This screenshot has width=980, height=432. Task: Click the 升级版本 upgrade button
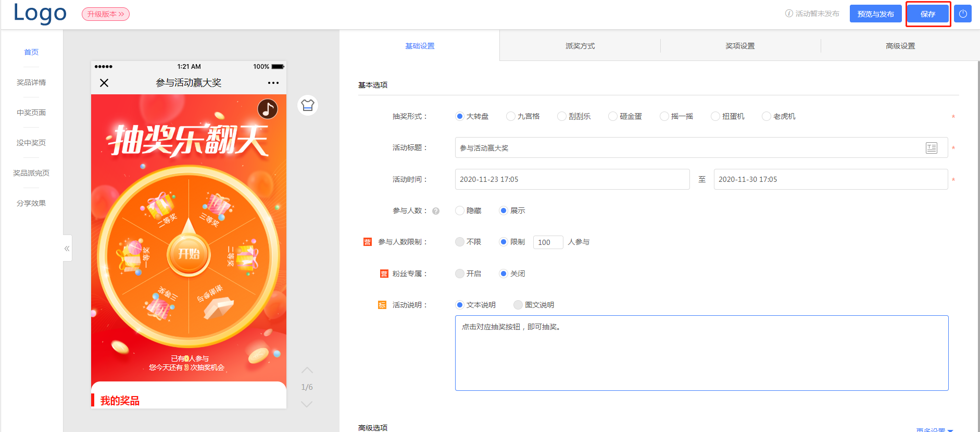[106, 14]
